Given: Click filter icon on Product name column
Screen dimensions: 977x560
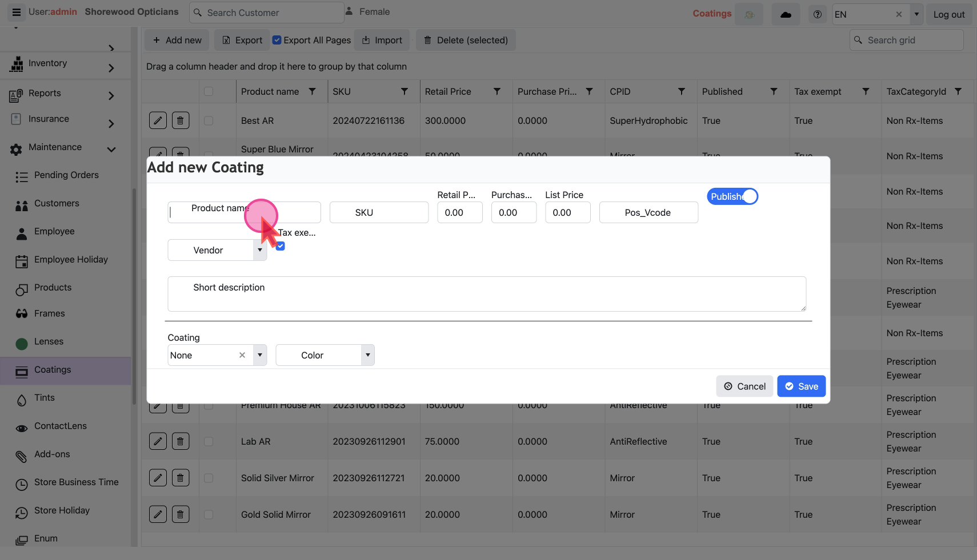Looking at the screenshot, I should (x=312, y=91).
